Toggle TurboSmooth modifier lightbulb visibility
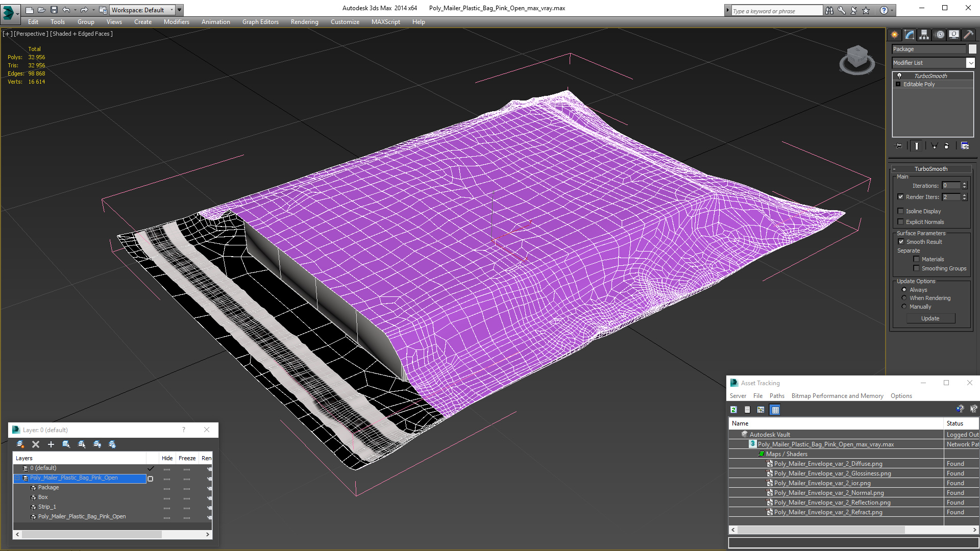This screenshot has height=551, width=980. (x=899, y=76)
